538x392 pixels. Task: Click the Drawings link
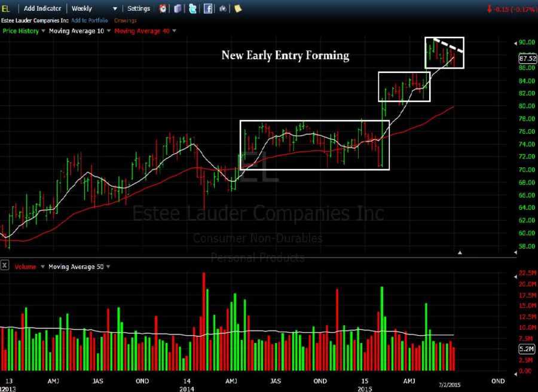coord(126,20)
